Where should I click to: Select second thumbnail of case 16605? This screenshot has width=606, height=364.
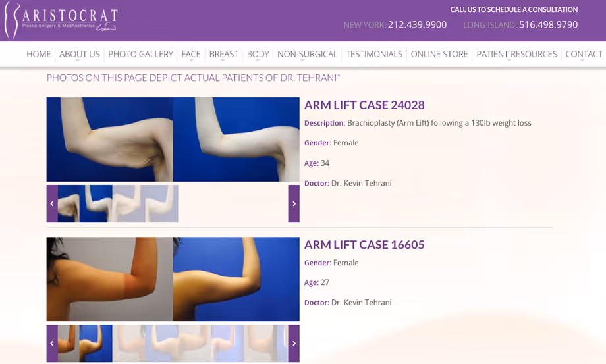point(96,343)
